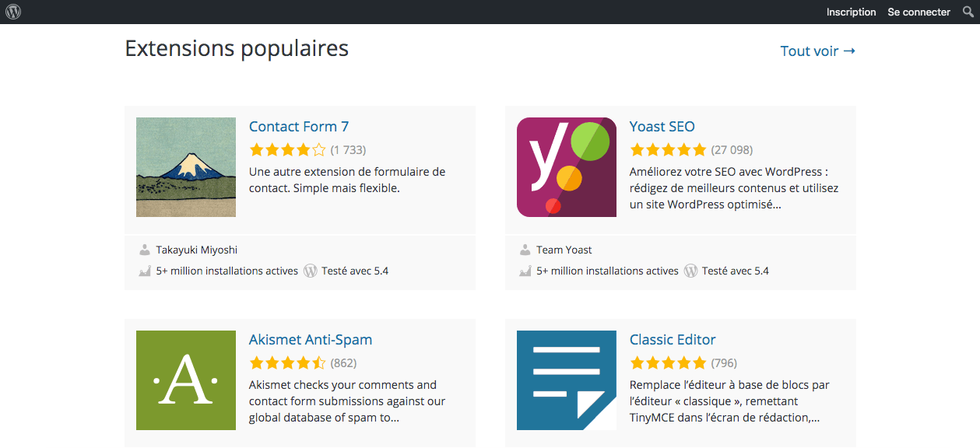Click the Akismet Anti-Spam green icon
The image size is (980, 448).
(x=186, y=380)
